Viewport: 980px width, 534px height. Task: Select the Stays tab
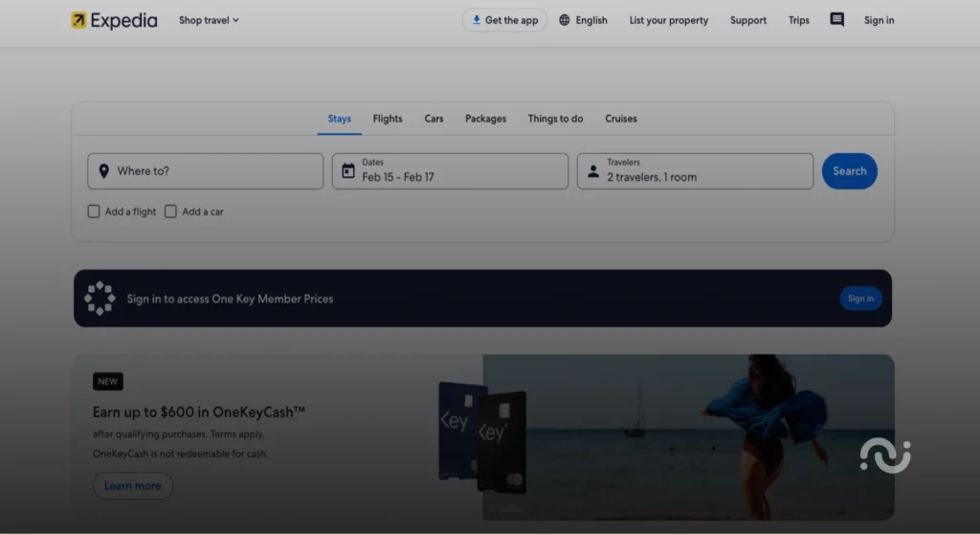[x=340, y=119]
